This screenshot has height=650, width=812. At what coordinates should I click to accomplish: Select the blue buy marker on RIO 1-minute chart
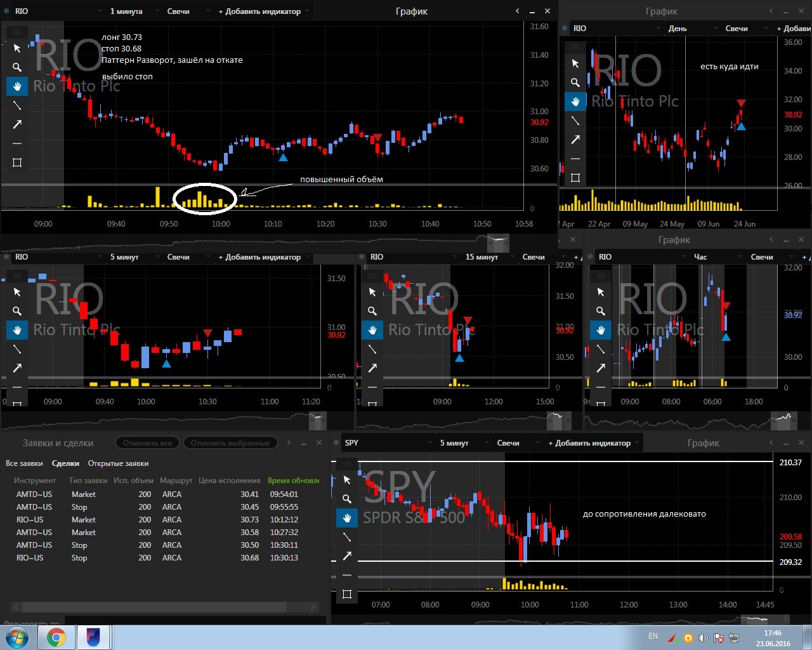coord(283,157)
